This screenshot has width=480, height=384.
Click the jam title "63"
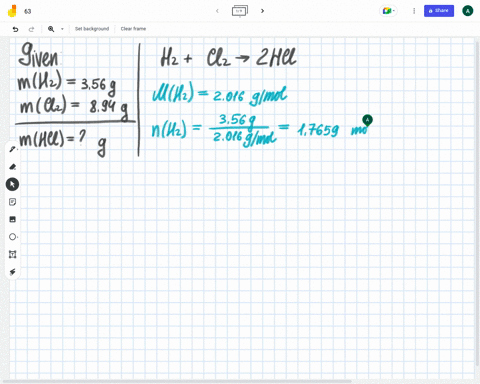28,11
